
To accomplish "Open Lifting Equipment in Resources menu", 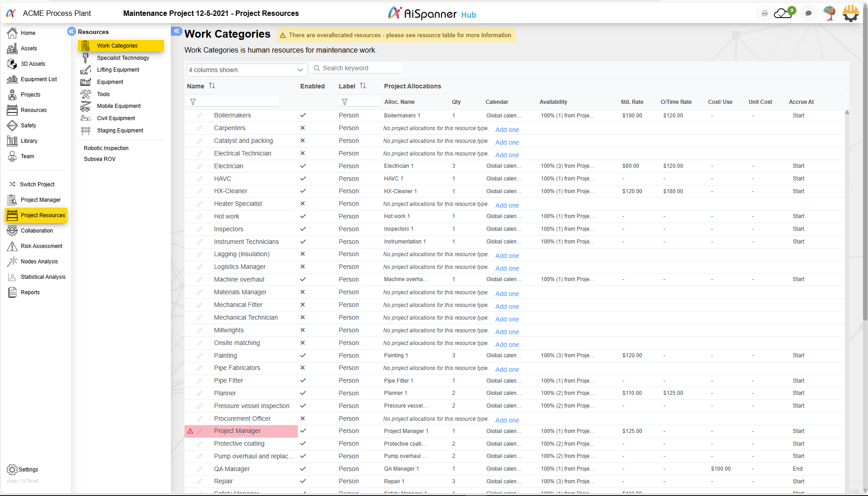I will 118,70.
